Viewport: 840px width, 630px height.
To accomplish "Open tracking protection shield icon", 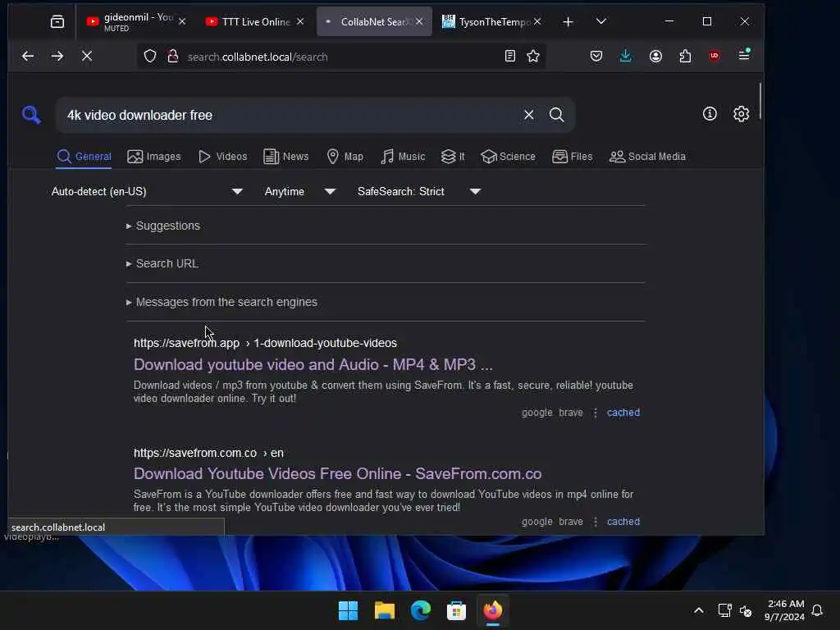I will pyautogui.click(x=150, y=57).
